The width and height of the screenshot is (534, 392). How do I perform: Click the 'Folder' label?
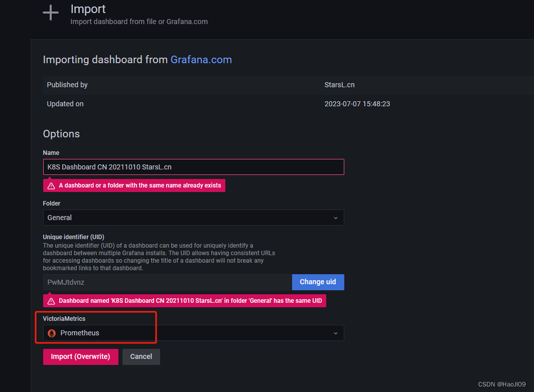click(x=51, y=203)
